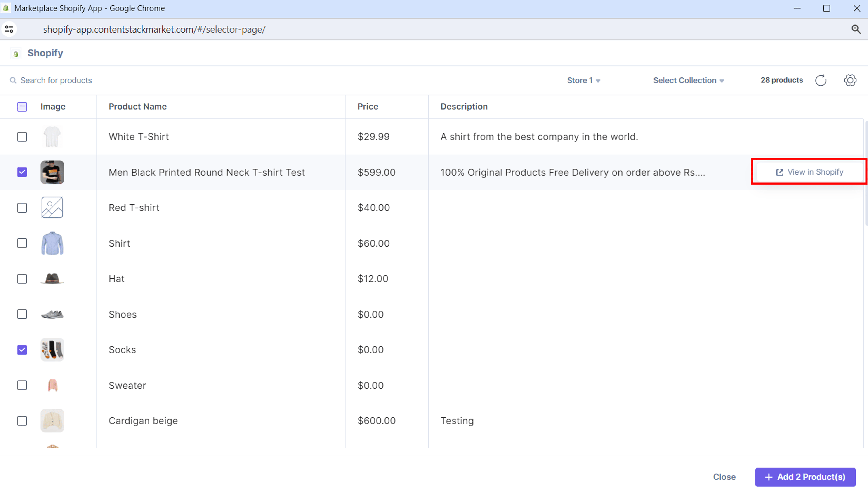The image size is (868, 493).
Task: Check the Sweater row checkbox
Action: point(22,385)
